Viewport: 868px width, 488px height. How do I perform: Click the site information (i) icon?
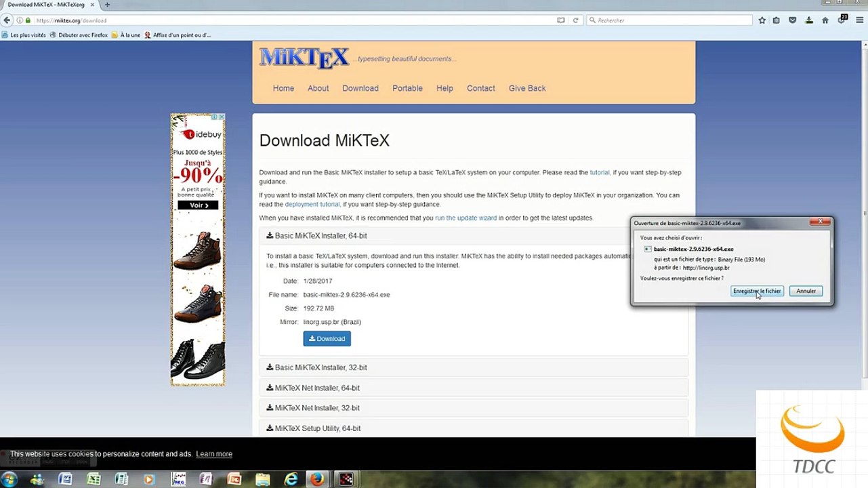tap(20, 20)
